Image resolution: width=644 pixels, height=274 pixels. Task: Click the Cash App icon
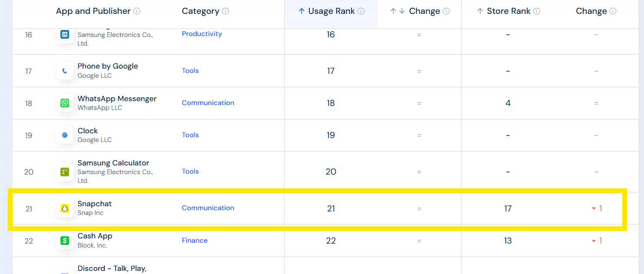click(x=64, y=241)
